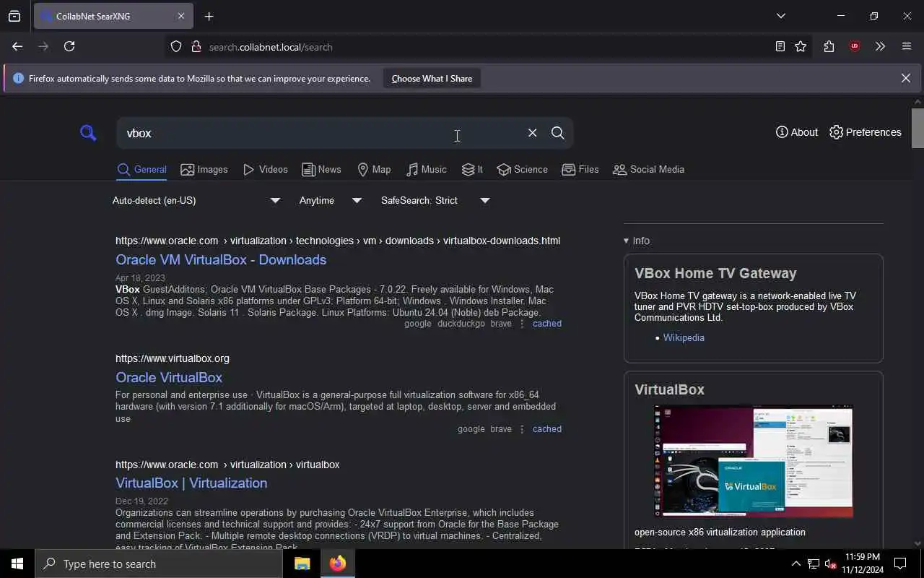Click the taskbar Type here to search box

(x=159, y=564)
